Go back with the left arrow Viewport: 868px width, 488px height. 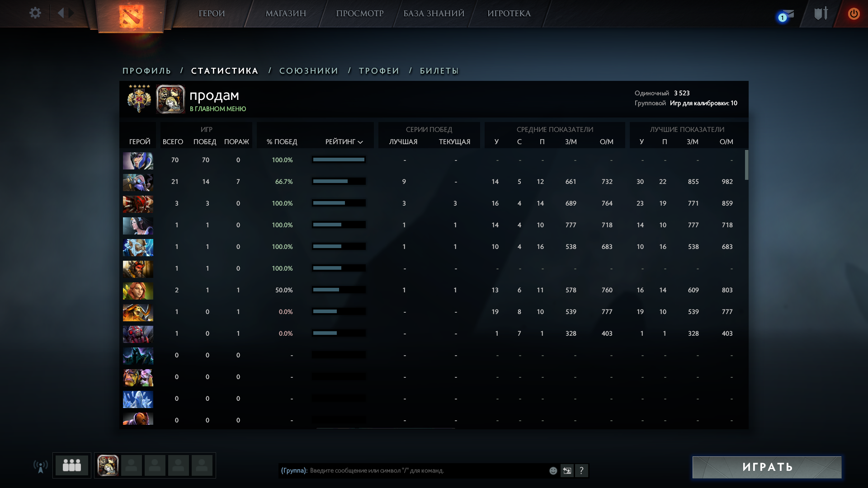(x=61, y=13)
